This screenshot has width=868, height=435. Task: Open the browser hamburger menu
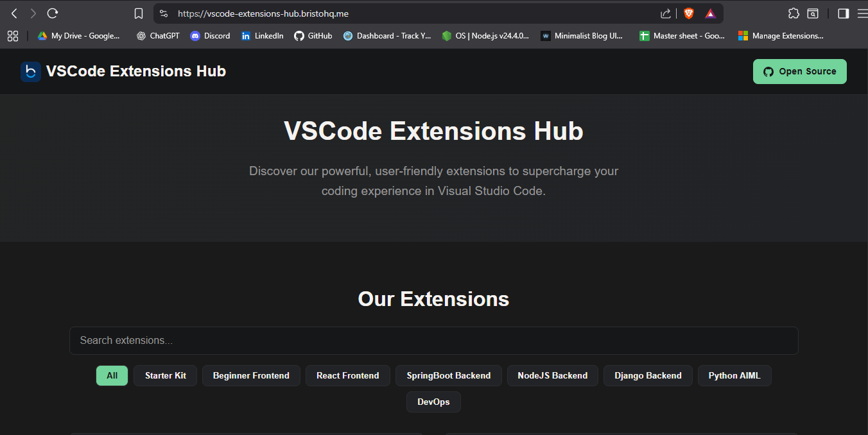point(863,13)
